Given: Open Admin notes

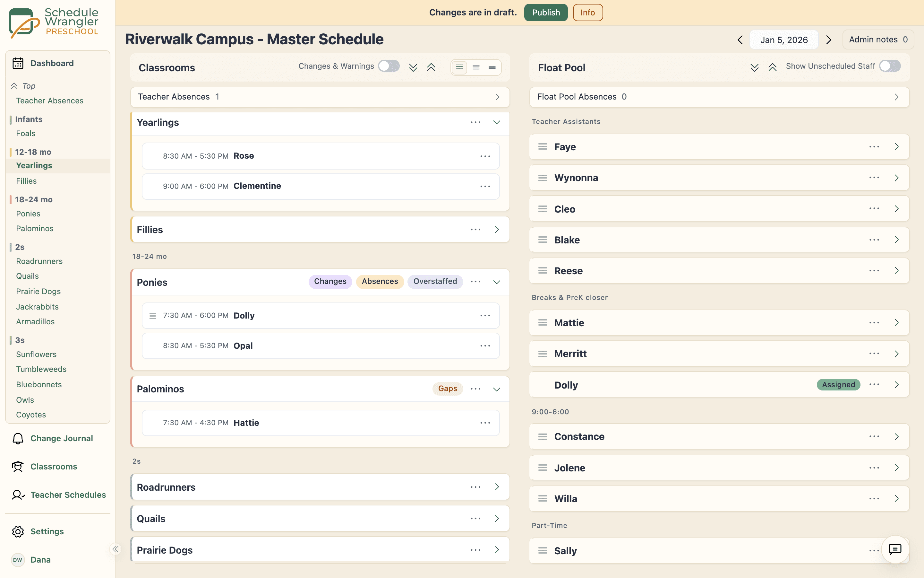Looking at the screenshot, I should (878, 40).
